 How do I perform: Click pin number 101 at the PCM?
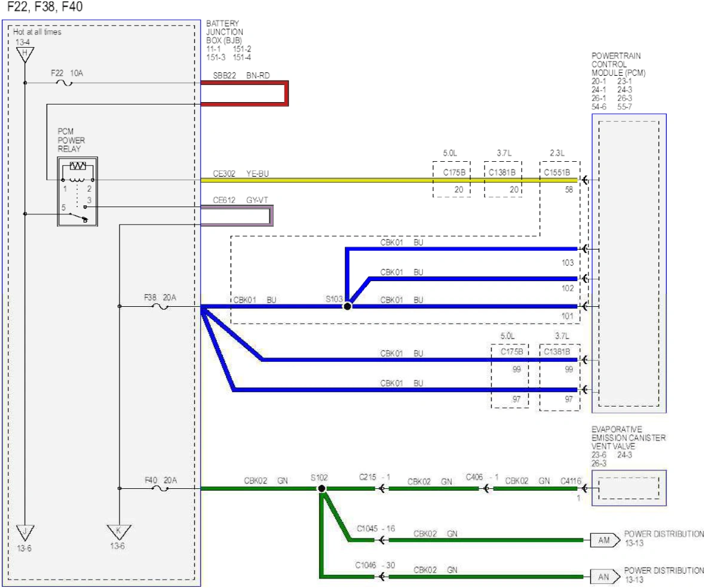[x=568, y=316]
